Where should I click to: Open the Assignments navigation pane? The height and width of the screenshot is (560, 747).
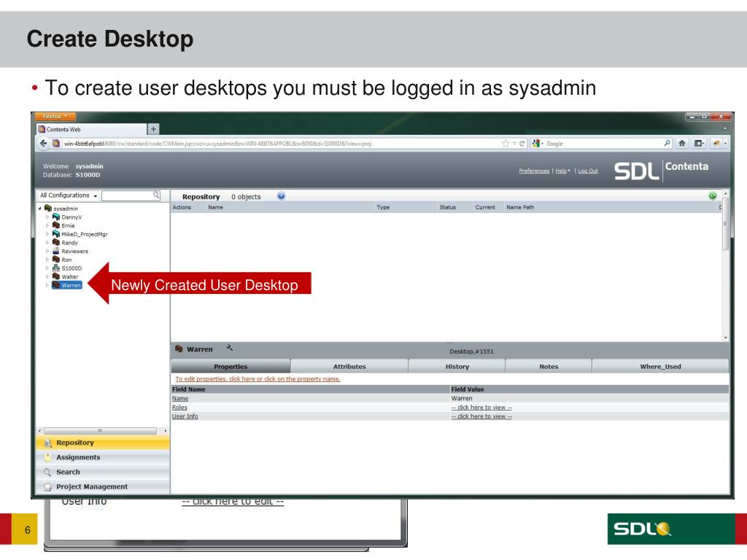coord(102,458)
